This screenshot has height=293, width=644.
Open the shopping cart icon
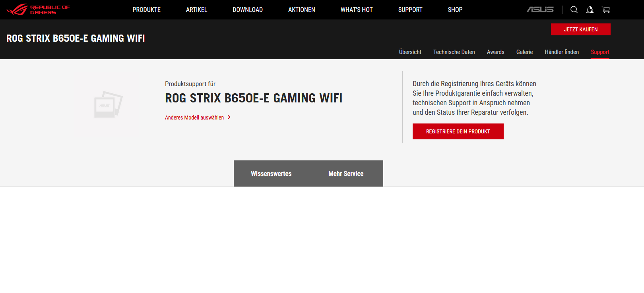606,10
